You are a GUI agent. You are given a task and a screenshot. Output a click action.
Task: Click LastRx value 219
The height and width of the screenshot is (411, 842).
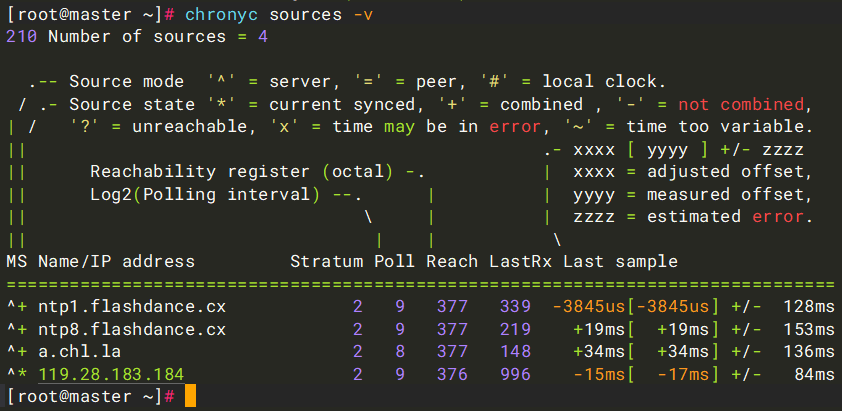click(516, 329)
